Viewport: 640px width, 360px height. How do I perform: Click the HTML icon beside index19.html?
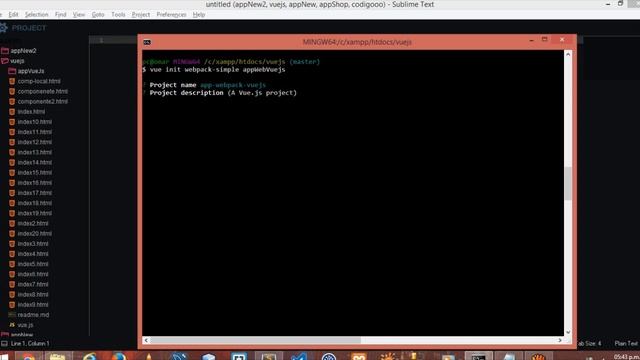click(x=12, y=213)
